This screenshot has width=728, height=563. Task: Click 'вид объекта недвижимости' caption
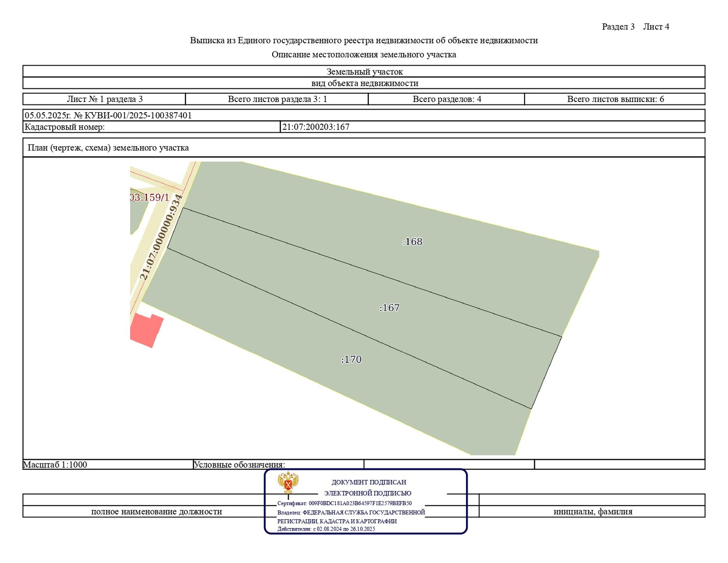pos(364,83)
